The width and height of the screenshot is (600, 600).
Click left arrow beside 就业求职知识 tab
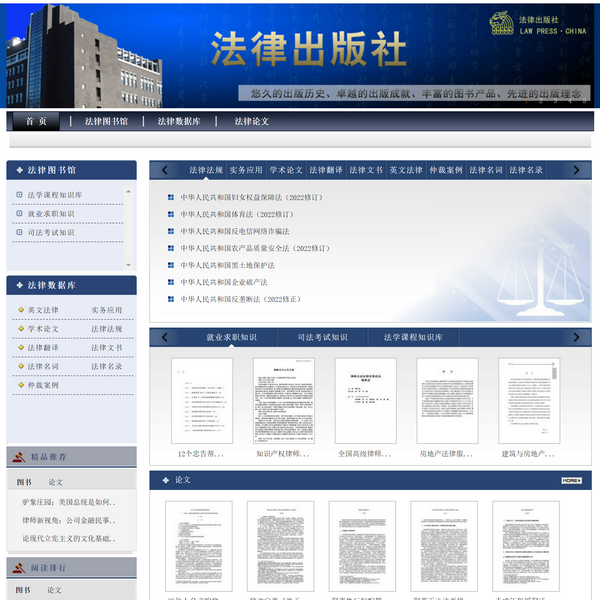click(x=165, y=337)
